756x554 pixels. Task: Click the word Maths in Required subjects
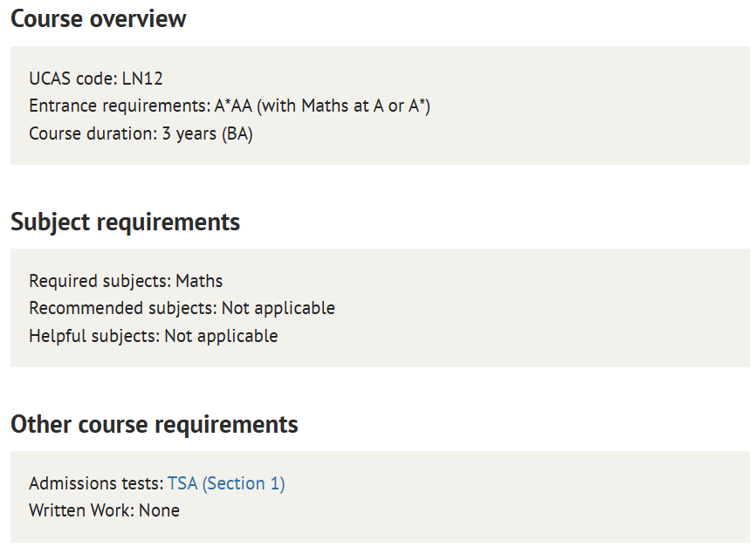(199, 281)
